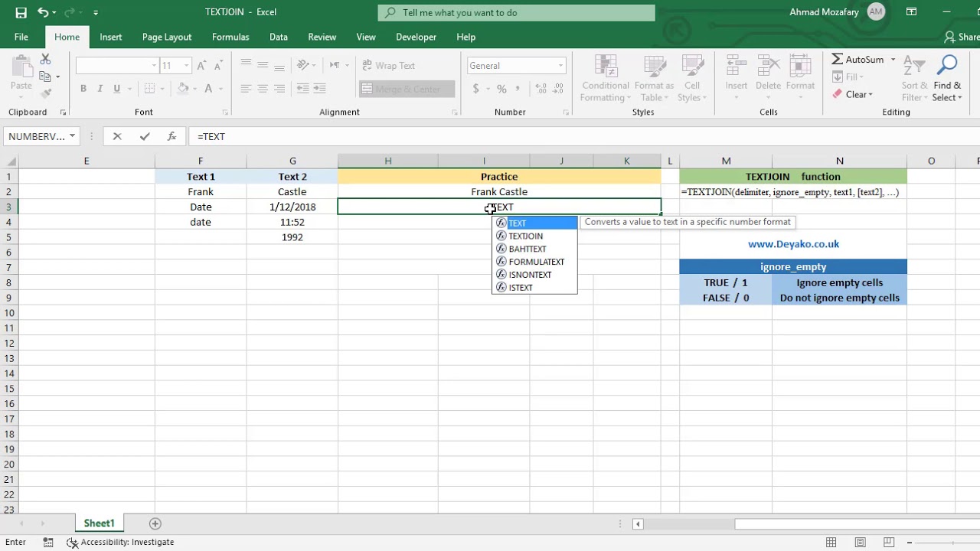Open the font size dropdown
The image size is (980, 551).
(186, 66)
